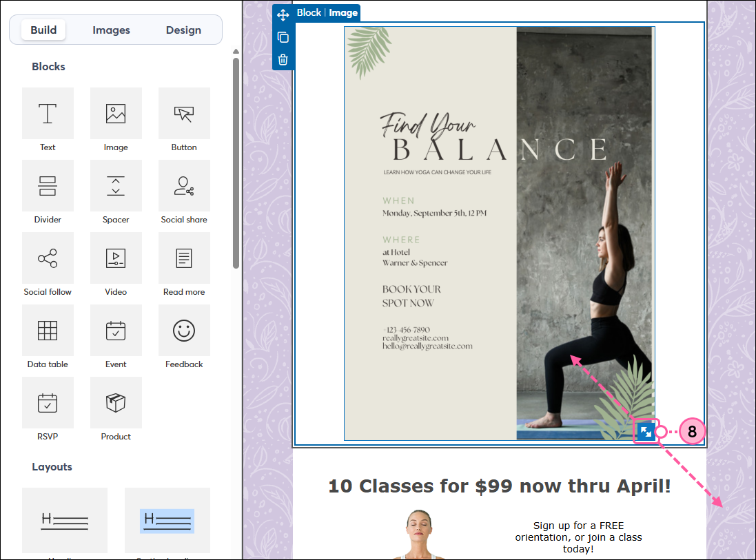The image size is (756, 560).
Task: Add a Data table block
Action: [x=48, y=330]
